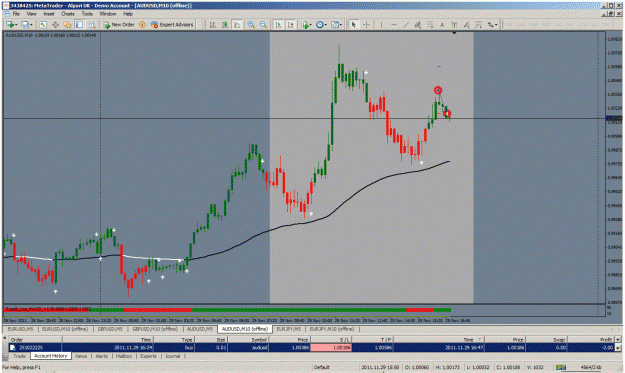Click the Zoom Out magnifier icon
The image size is (625, 373).
263,25
